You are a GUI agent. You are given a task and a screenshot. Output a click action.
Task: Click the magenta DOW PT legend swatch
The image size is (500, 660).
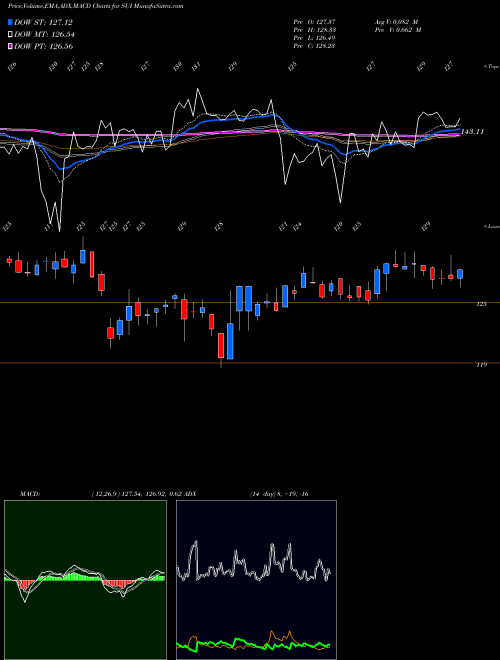10,46
